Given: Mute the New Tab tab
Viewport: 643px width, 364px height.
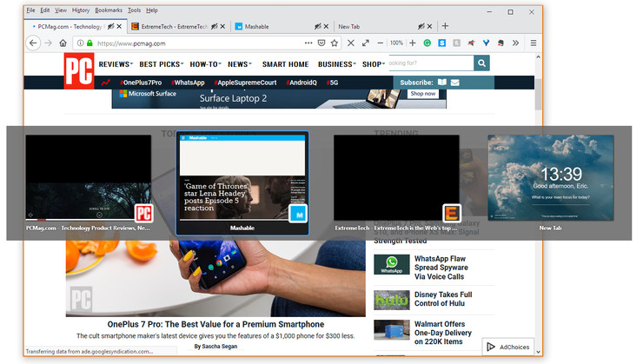Looking at the screenshot, I should pos(421,26).
